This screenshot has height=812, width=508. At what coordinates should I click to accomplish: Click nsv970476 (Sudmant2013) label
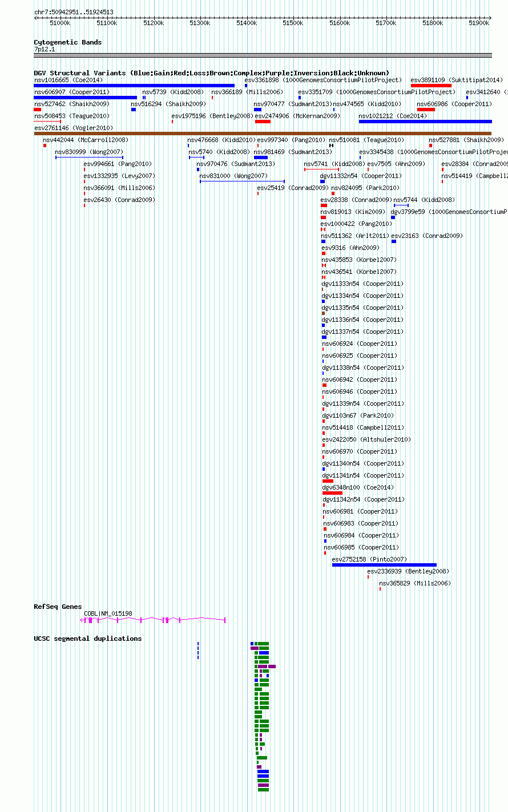(236, 164)
